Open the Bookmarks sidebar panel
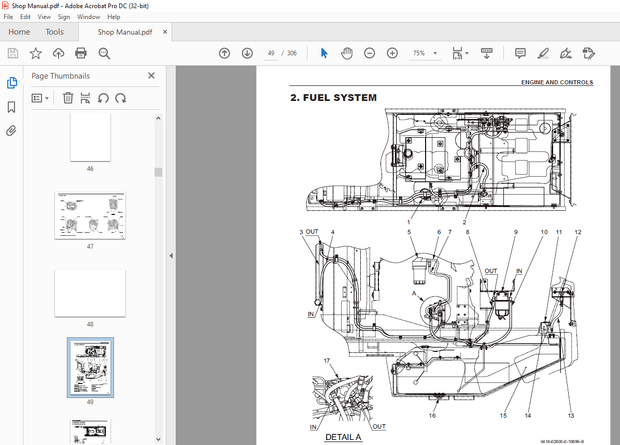Image resolution: width=620 pixels, height=445 pixels. point(12,107)
